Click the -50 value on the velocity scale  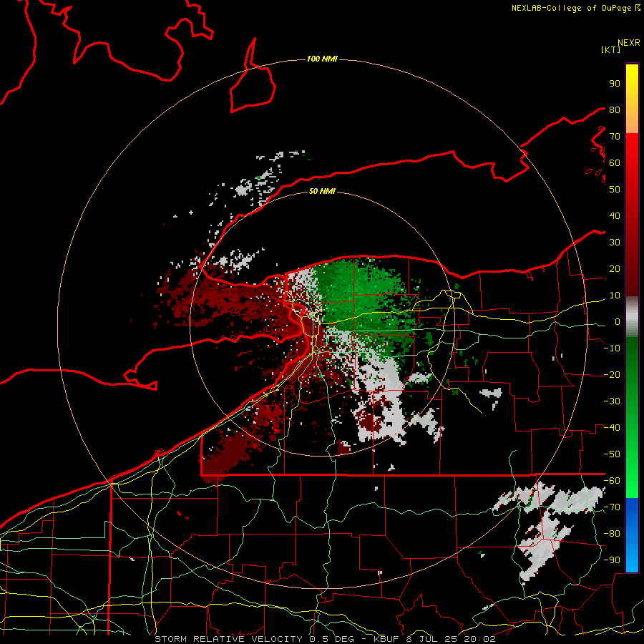click(x=612, y=454)
